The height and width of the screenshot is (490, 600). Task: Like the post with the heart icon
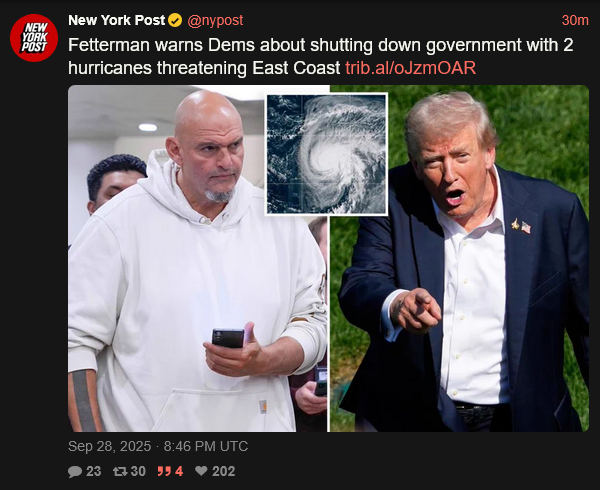(x=201, y=471)
